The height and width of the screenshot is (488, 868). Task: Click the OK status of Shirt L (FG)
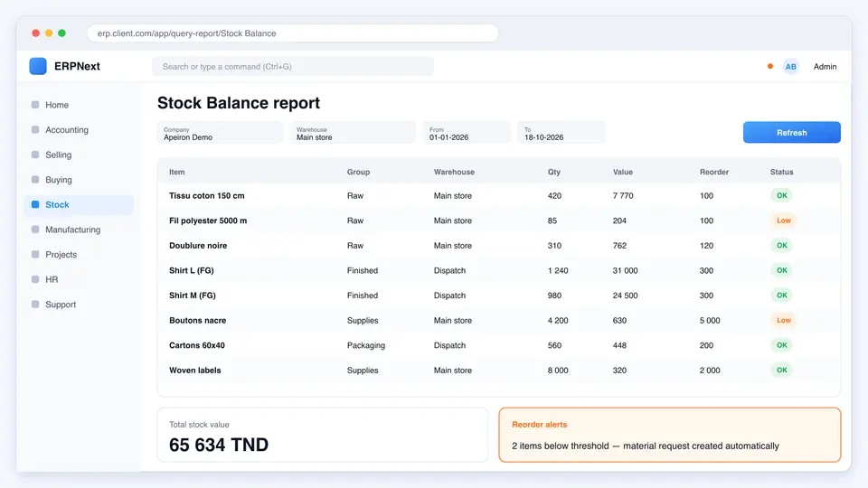pyautogui.click(x=781, y=270)
